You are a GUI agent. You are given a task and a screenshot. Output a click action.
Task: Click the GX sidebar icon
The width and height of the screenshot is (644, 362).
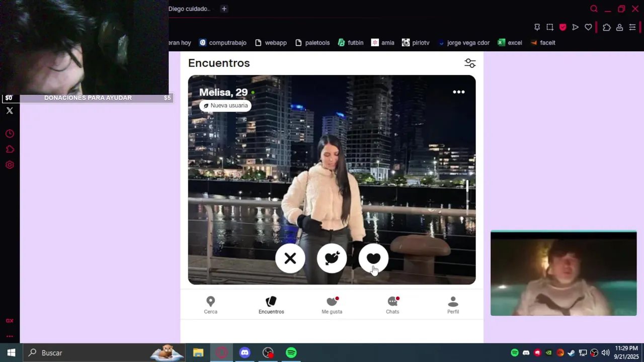pyautogui.click(x=10, y=321)
